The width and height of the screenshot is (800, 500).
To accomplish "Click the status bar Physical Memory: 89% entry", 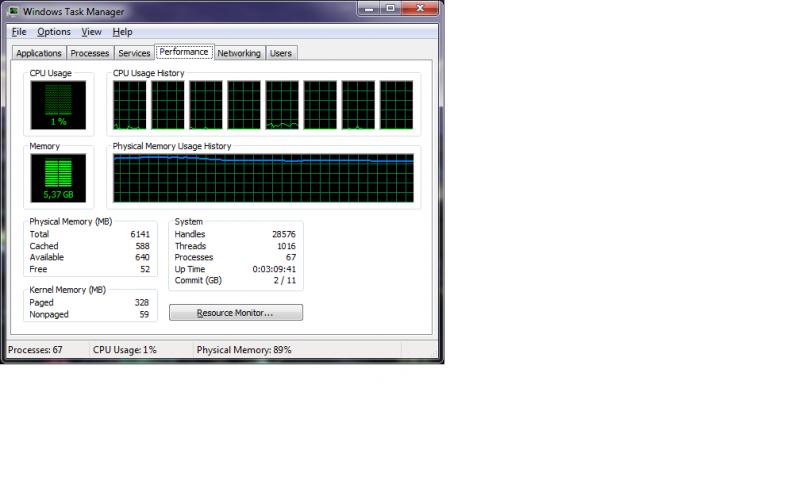I will (244, 350).
